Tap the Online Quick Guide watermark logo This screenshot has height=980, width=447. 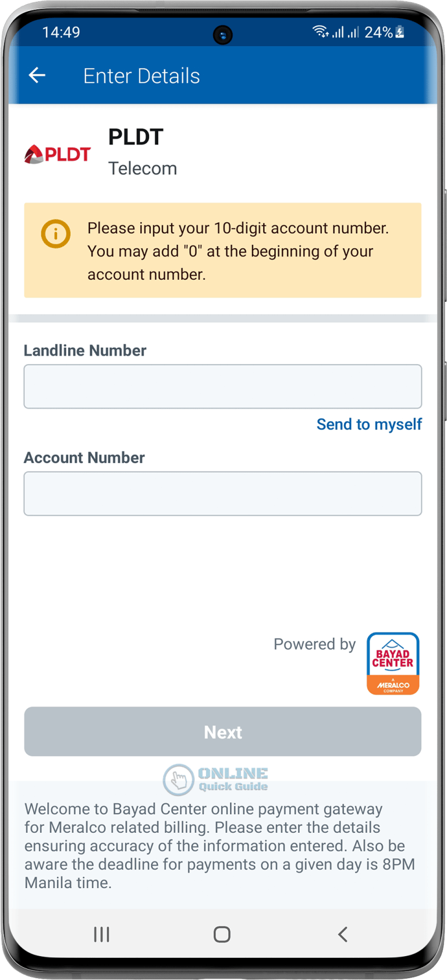(x=216, y=779)
